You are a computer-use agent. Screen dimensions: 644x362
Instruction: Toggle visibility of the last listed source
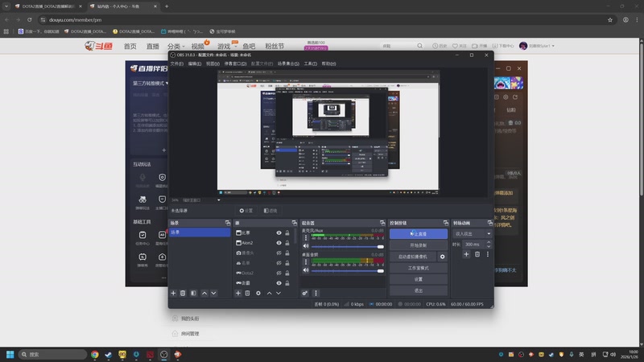279,283
